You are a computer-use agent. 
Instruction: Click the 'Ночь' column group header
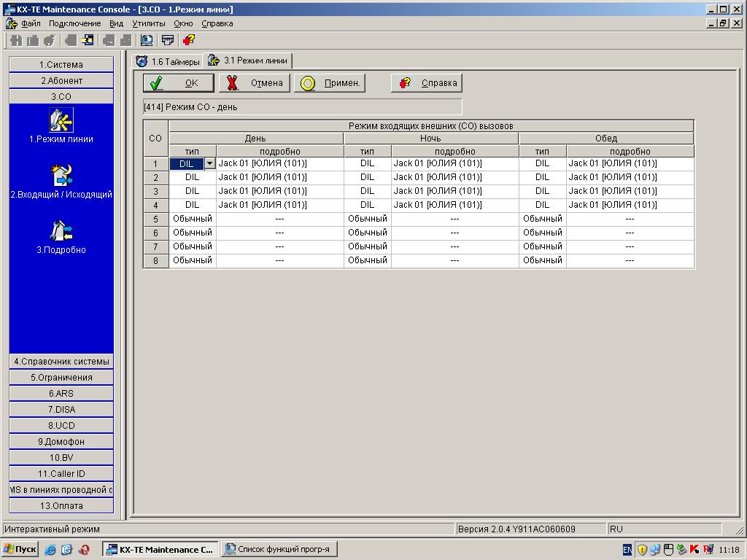point(431,139)
